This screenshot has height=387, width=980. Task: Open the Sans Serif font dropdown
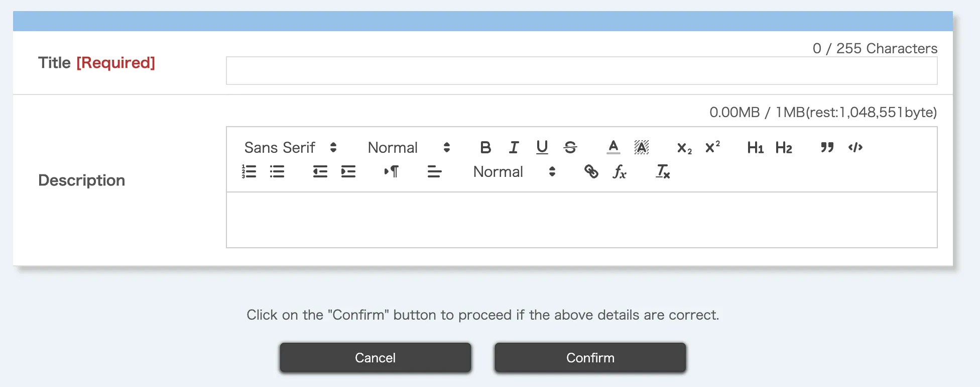point(290,148)
